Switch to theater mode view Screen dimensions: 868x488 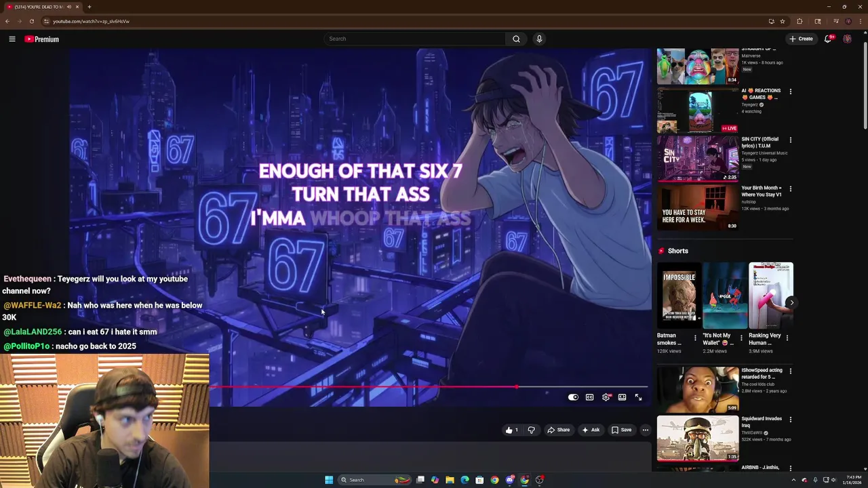pos(622,397)
